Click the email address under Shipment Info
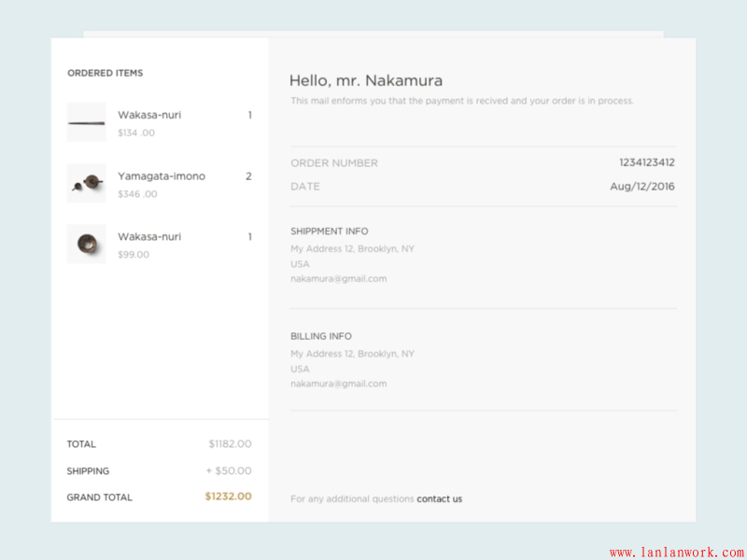 pos(338,279)
